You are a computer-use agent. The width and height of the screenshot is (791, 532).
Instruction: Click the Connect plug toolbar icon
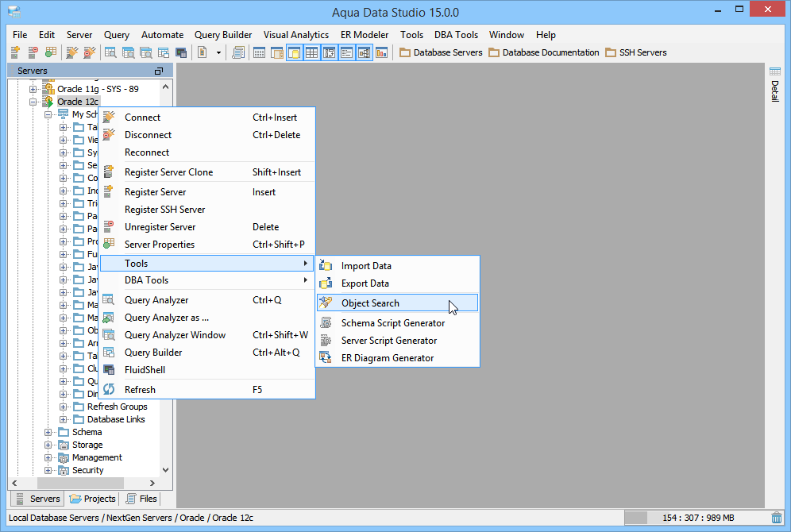[x=72, y=52]
